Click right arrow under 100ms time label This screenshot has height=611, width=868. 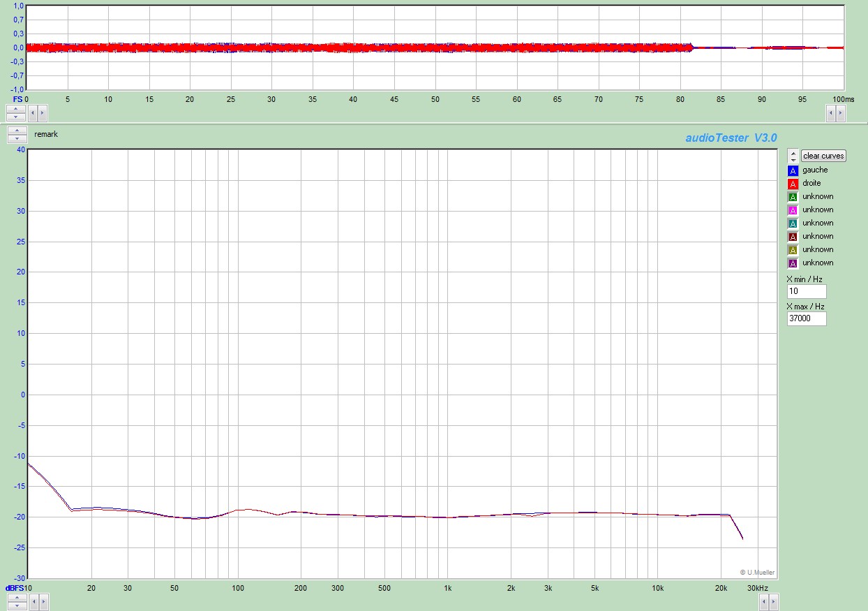pos(839,112)
